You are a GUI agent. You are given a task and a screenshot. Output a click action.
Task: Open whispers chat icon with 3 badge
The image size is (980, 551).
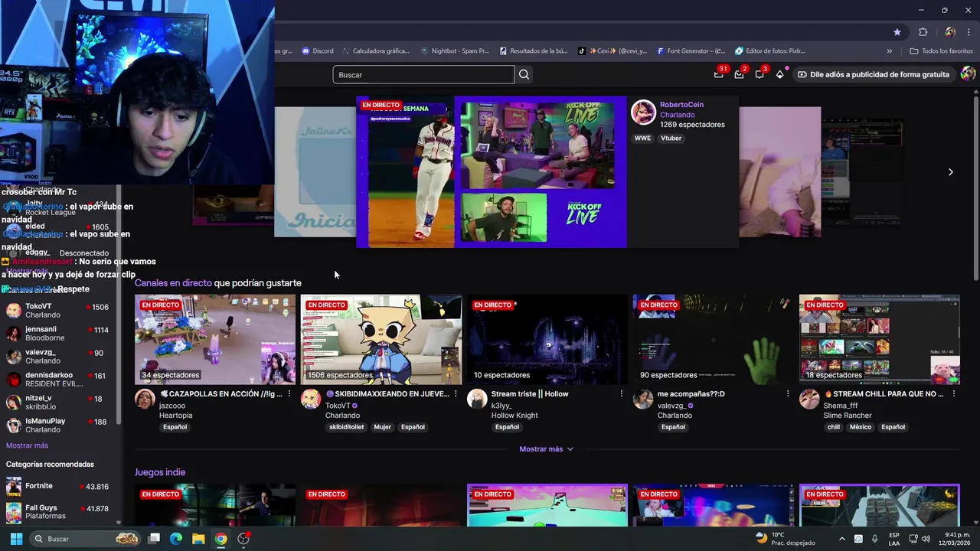pos(759,74)
